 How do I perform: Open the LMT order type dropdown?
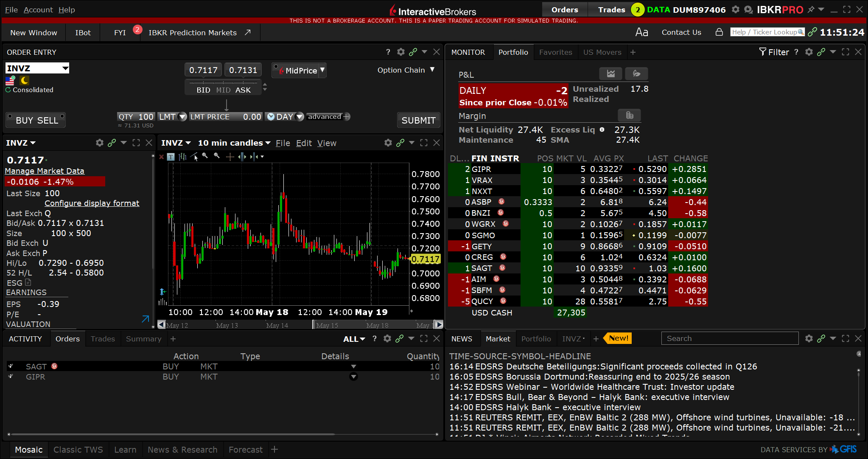click(x=182, y=116)
